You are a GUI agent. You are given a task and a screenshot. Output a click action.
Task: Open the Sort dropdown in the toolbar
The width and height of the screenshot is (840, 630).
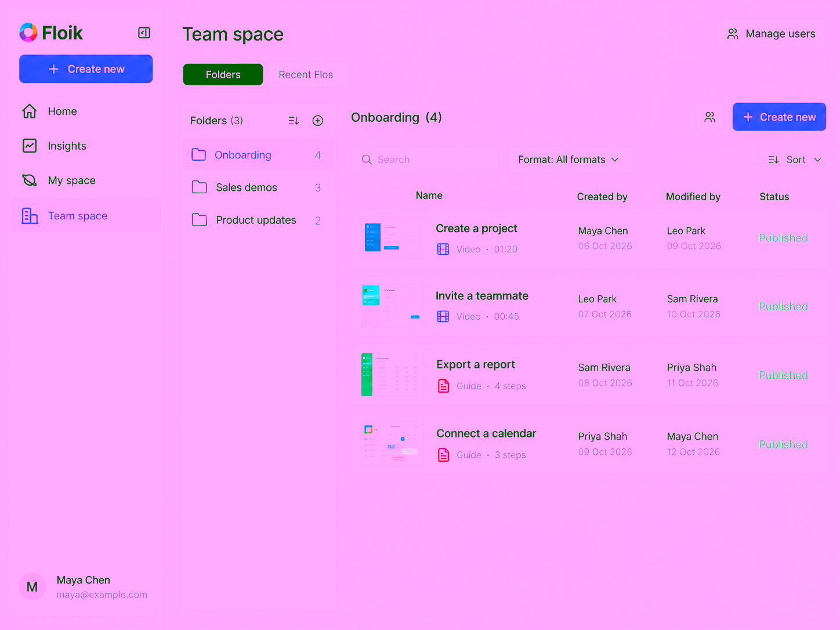click(x=795, y=160)
